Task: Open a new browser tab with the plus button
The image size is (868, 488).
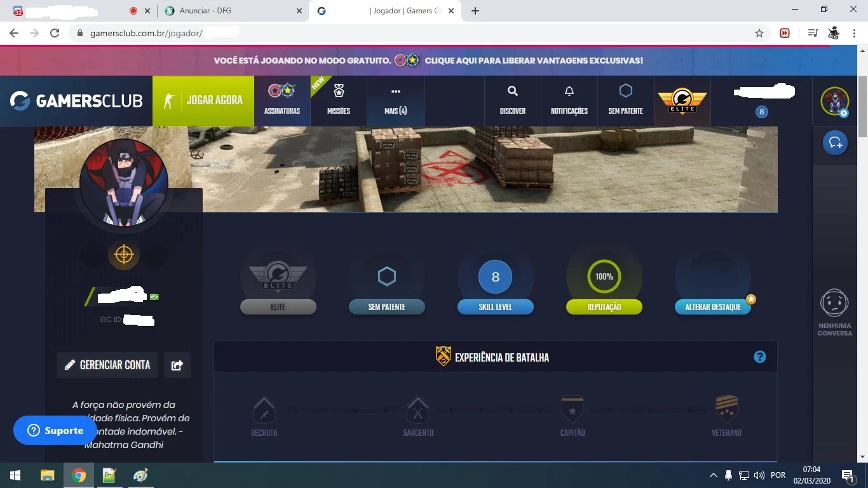Action: tap(475, 11)
